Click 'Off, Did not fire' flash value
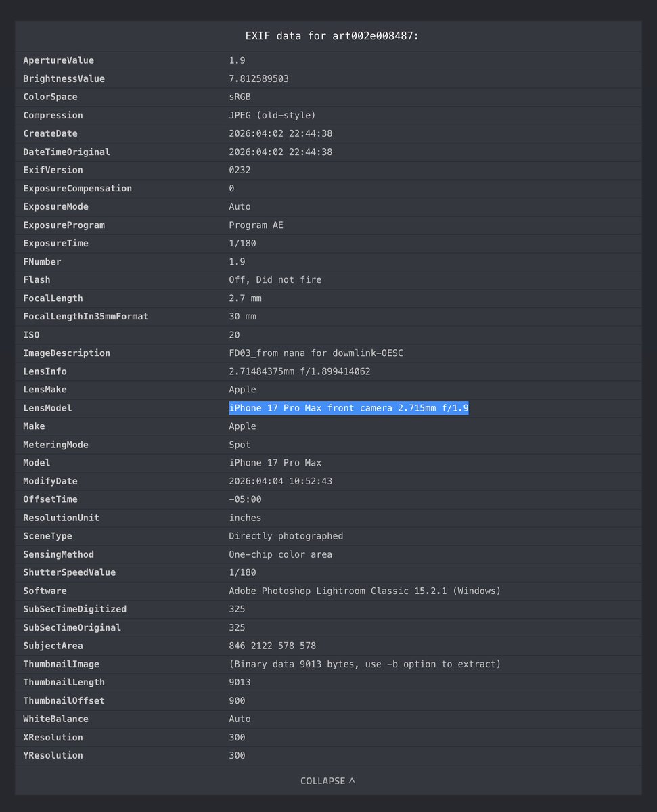This screenshot has width=657, height=812. 275,279
